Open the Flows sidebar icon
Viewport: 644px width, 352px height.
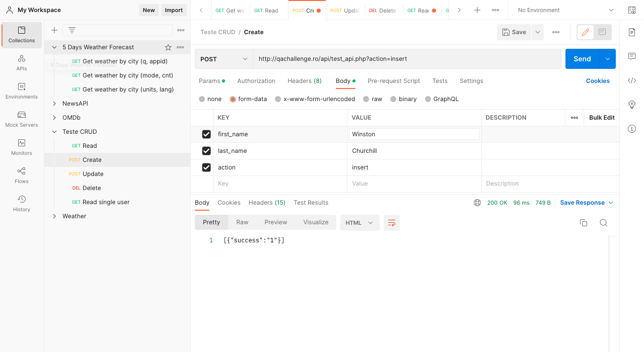tap(22, 175)
